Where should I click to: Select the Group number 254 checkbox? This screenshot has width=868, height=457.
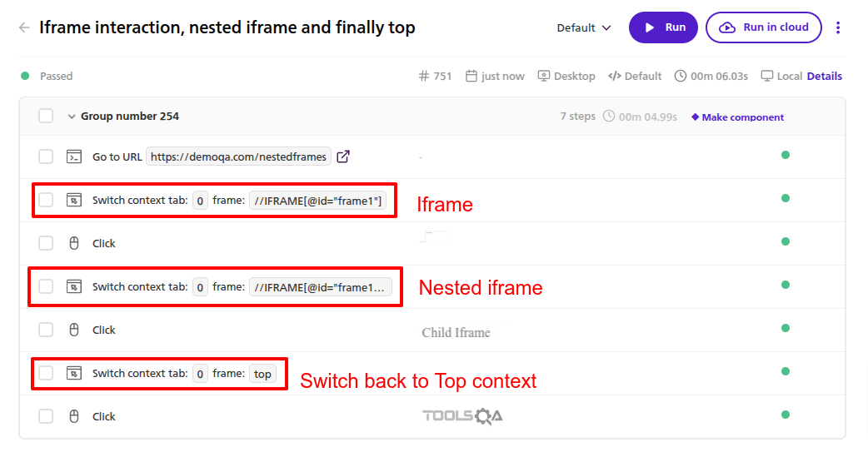[x=46, y=117]
